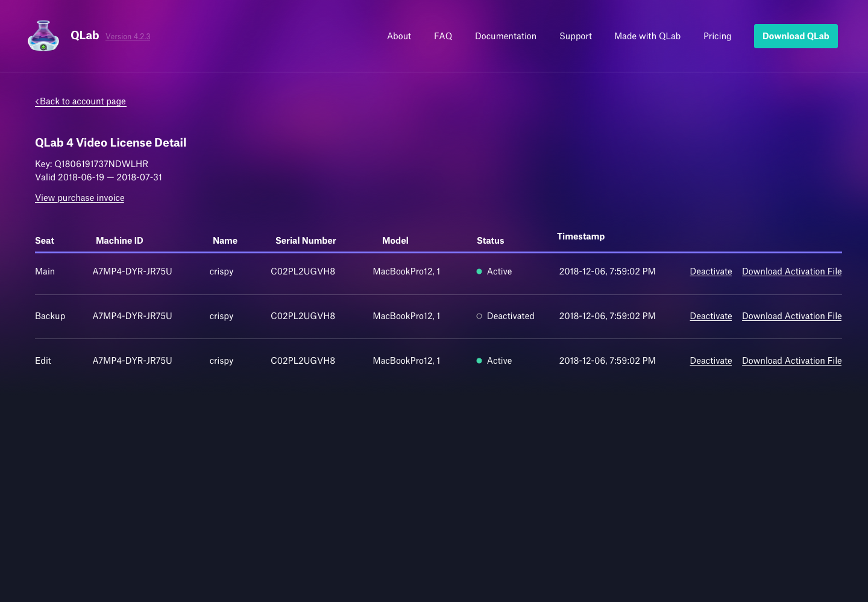The width and height of the screenshot is (868, 602).
Task: Click the green Active dot in Edit row
Action: point(479,361)
